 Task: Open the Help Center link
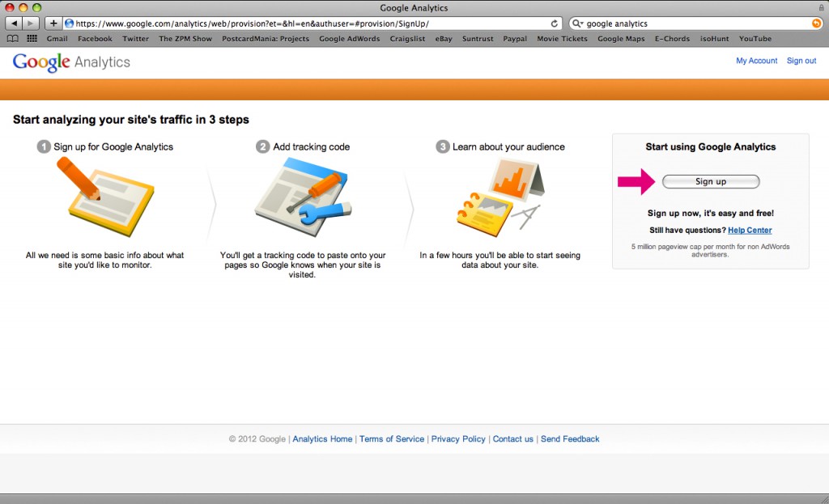pos(749,230)
